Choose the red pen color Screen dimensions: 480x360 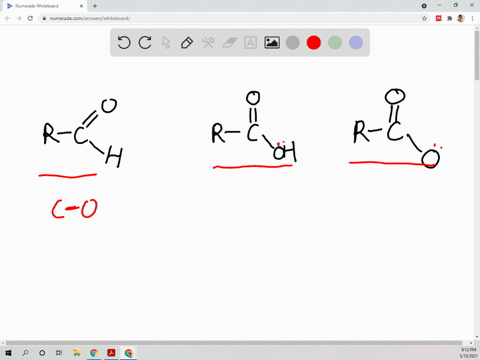click(314, 43)
